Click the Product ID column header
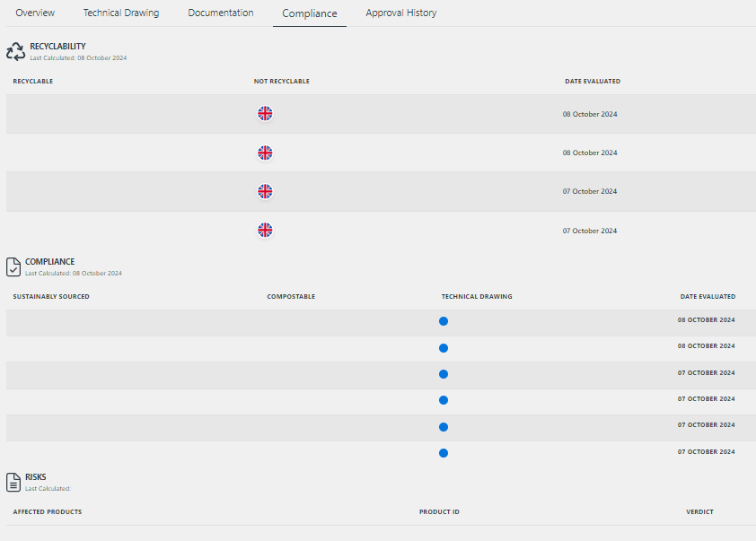756x541 pixels. (x=439, y=512)
